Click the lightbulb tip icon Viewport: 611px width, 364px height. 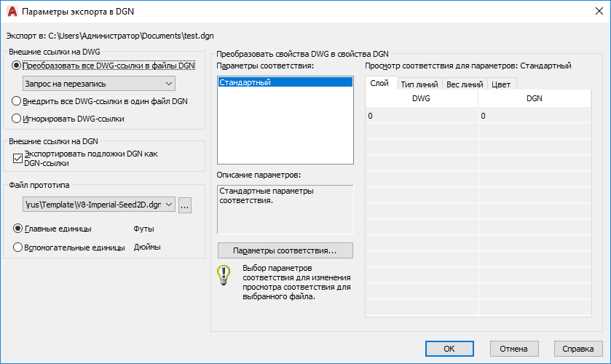click(224, 274)
